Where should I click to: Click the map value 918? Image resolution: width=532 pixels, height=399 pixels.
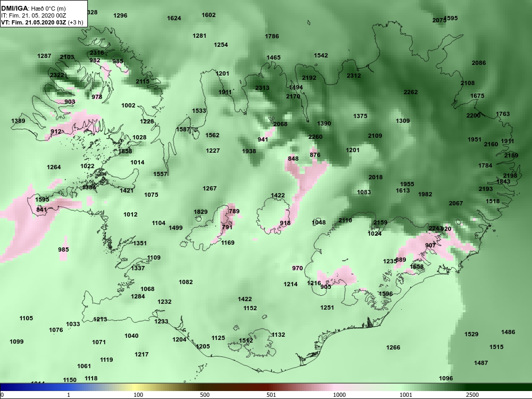point(285,223)
